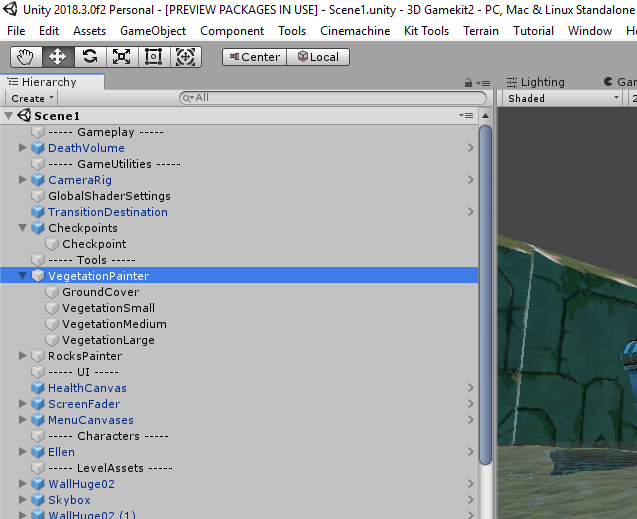Switch to the Hierarchy tab

(x=52, y=82)
